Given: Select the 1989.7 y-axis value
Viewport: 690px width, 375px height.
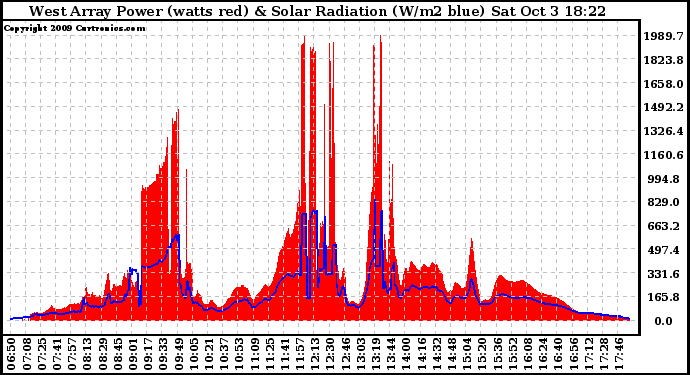Looking at the screenshot, I should [x=664, y=36].
